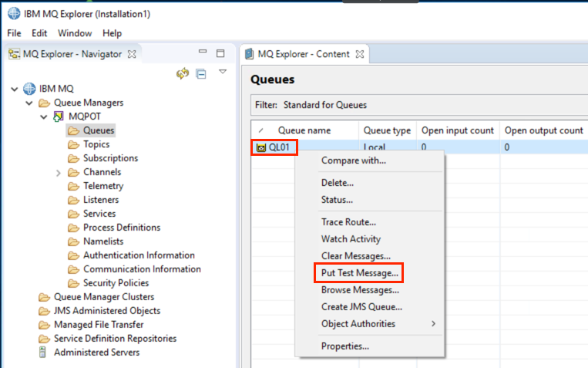Close the MQ Explorer - Content tab
Screen dimensions: 588x368
pos(360,54)
